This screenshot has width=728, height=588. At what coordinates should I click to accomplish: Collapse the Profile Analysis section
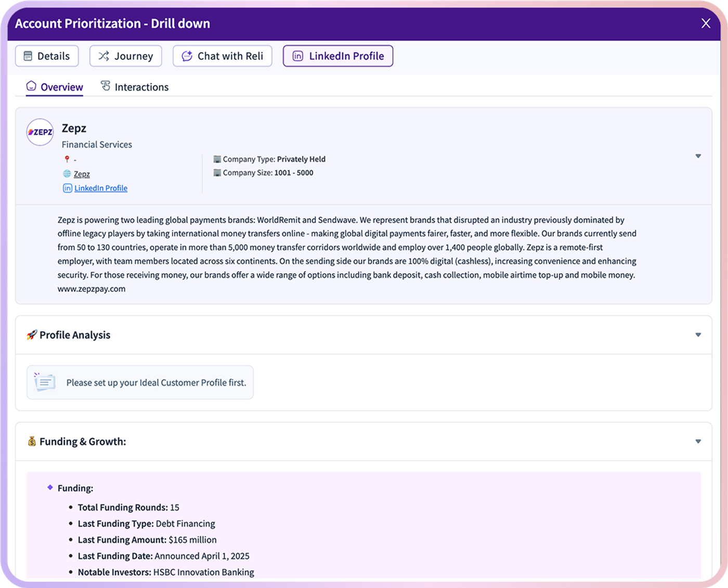[698, 335]
